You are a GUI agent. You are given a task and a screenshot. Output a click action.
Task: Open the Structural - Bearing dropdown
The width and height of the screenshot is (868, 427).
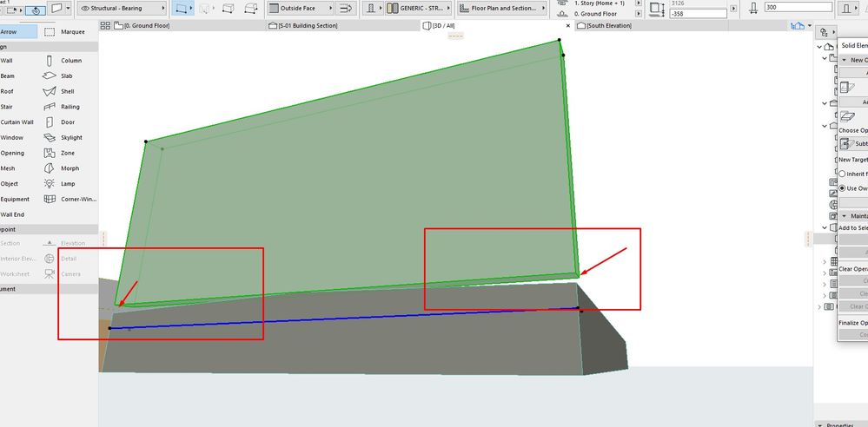(122, 9)
